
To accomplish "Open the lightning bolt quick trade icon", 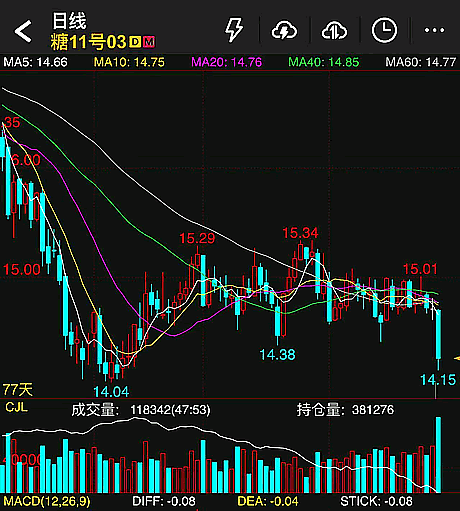I will pos(234,30).
